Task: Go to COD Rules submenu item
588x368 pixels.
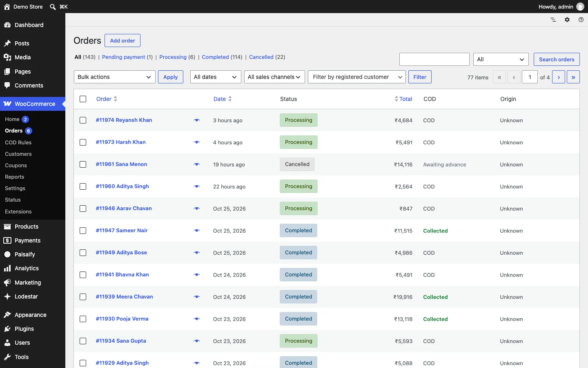Action: (x=18, y=142)
